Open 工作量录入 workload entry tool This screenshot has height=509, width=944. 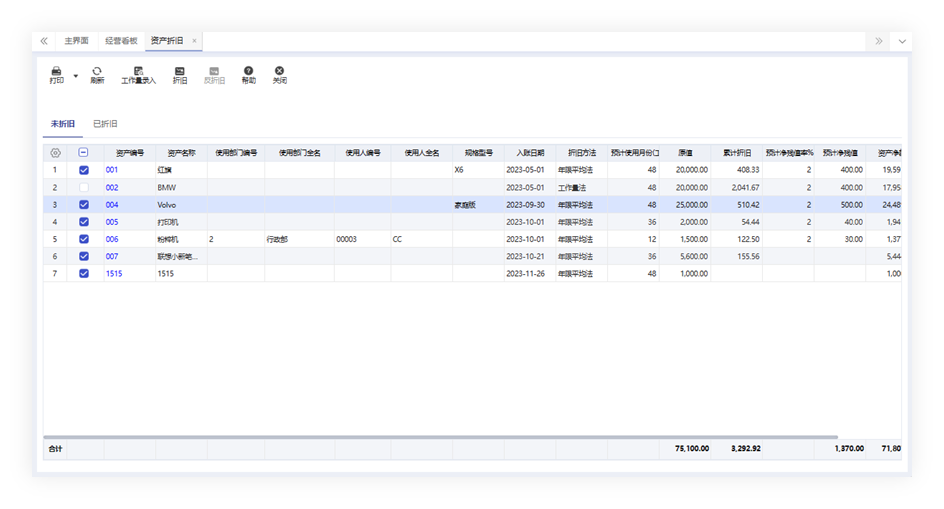tap(138, 73)
